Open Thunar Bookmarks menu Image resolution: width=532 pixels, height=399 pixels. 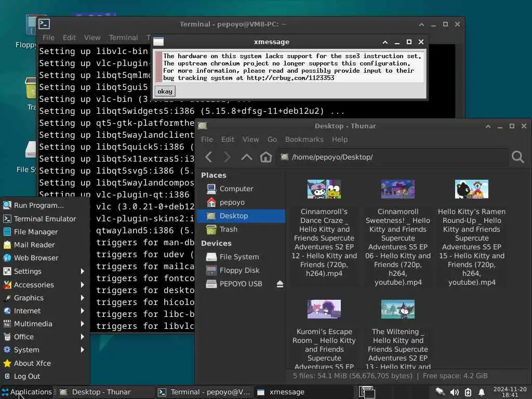point(304,139)
